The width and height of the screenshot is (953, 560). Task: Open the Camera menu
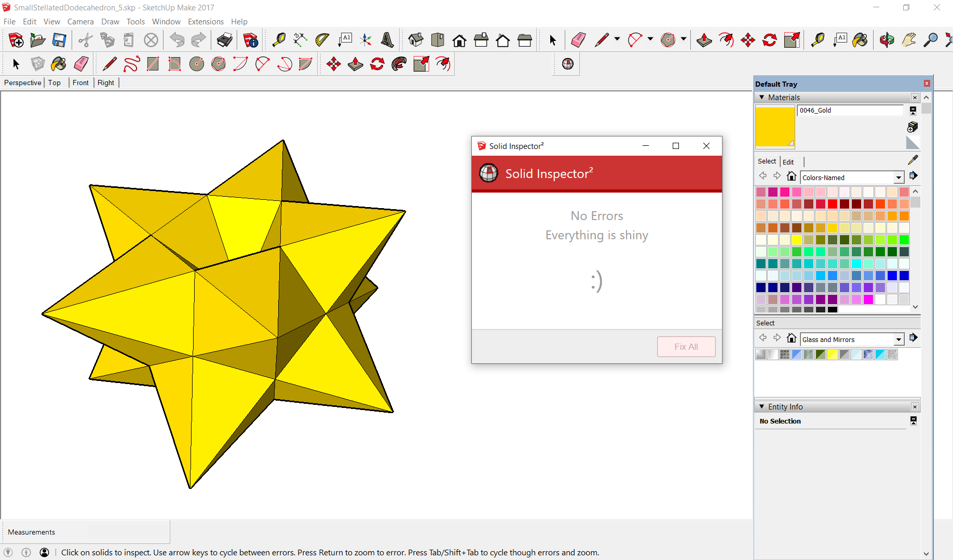pyautogui.click(x=80, y=22)
